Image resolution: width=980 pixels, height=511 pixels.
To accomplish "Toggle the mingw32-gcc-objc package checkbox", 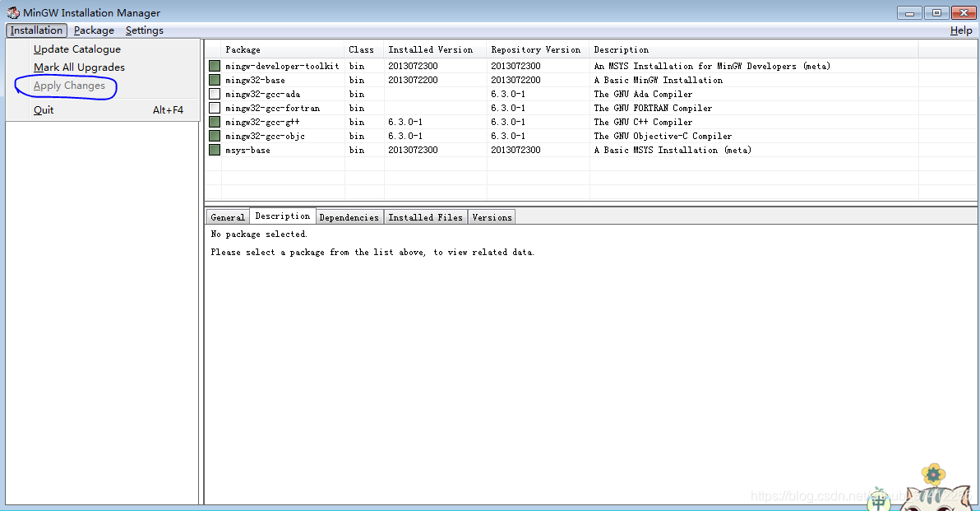I will pos(215,136).
